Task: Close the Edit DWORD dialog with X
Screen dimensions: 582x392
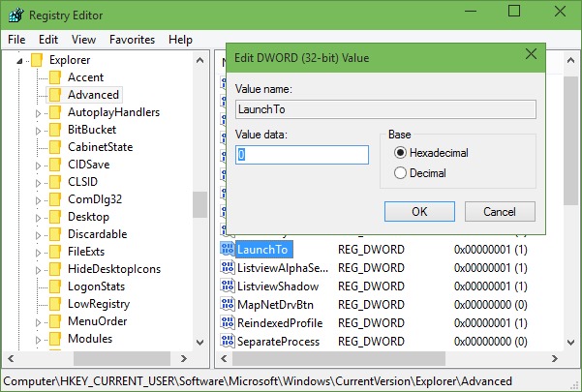Action: click(531, 54)
